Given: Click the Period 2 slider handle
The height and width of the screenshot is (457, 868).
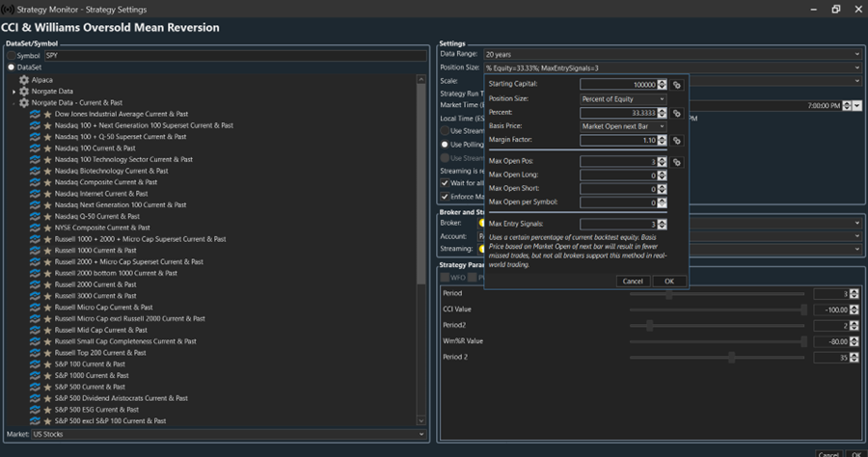Looking at the screenshot, I should (x=732, y=357).
